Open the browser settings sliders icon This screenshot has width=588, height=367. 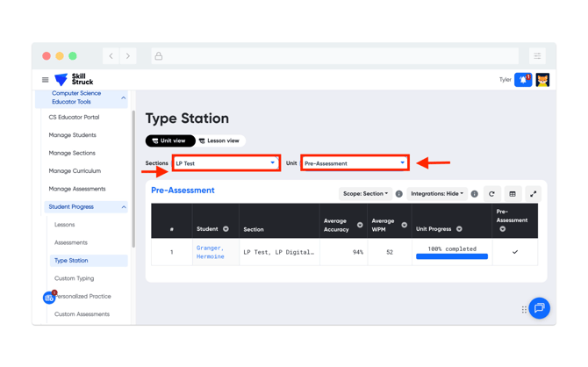click(x=537, y=56)
